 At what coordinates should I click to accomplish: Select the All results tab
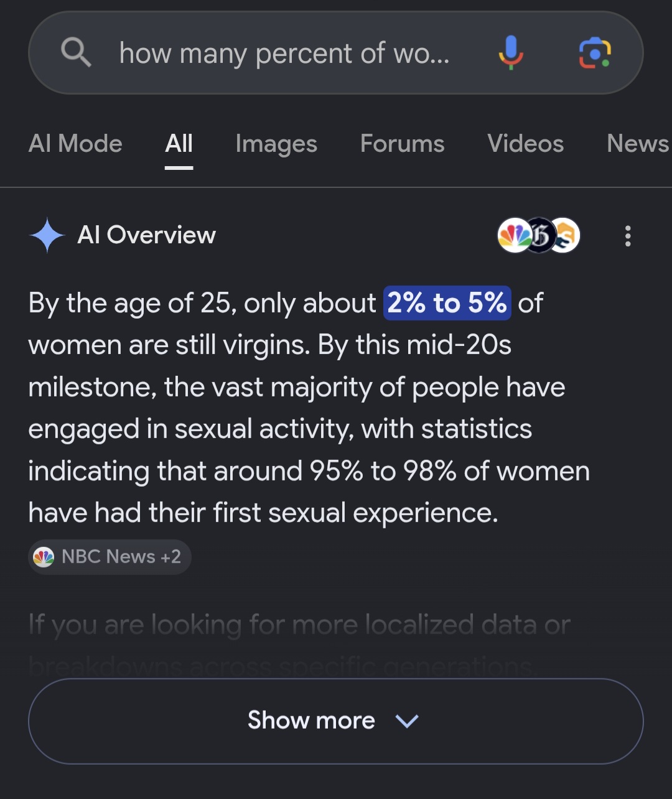pos(179,144)
